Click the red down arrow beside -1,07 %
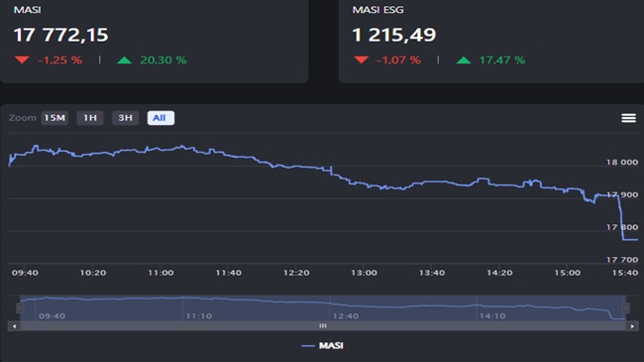 (361, 60)
